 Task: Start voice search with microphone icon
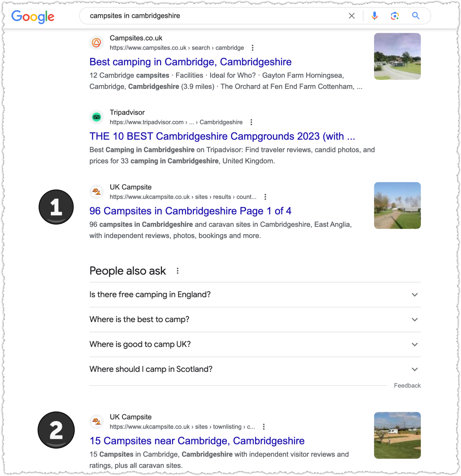tap(375, 16)
